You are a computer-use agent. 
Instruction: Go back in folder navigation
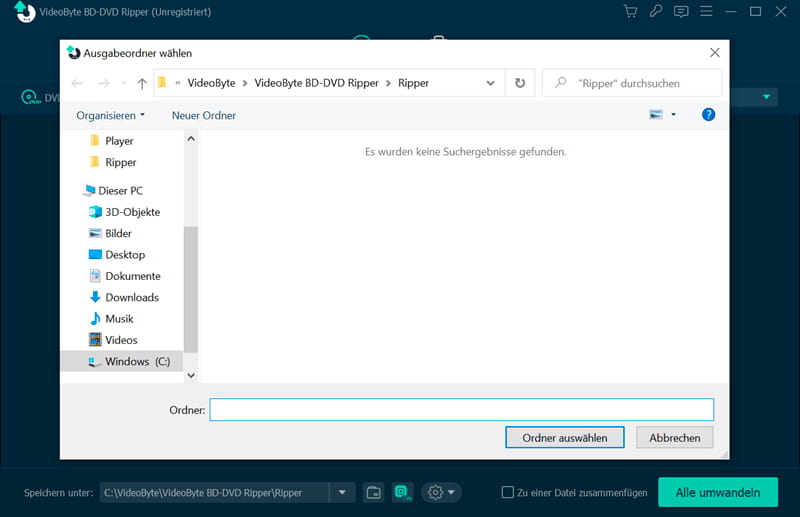pos(77,83)
